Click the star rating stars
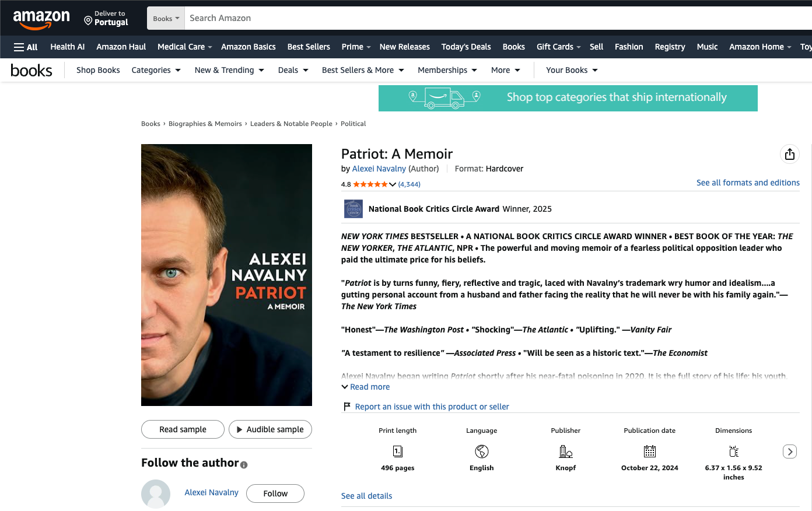The height and width of the screenshot is (511, 812). click(370, 184)
